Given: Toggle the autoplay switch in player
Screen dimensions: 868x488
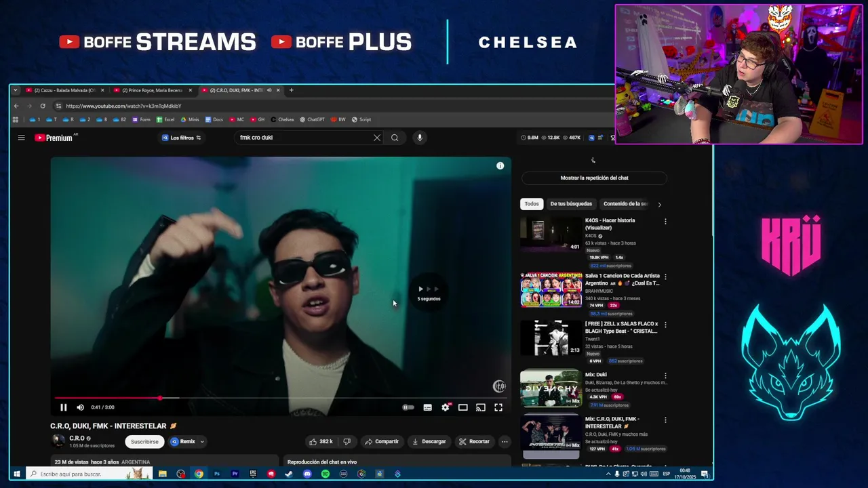Looking at the screenshot, I should click(408, 407).
